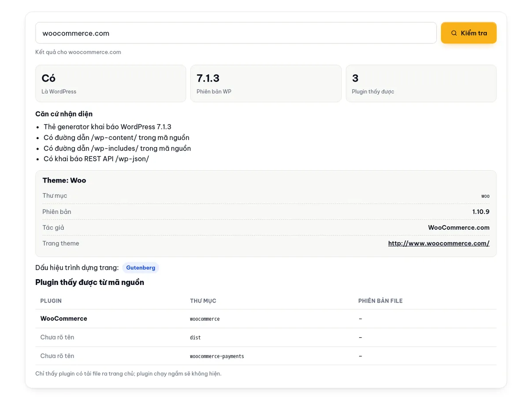Click "Chưa rõ tên" in woocommerce-payments row
Viewport: 532px width, 405px height.
point(57,356)
